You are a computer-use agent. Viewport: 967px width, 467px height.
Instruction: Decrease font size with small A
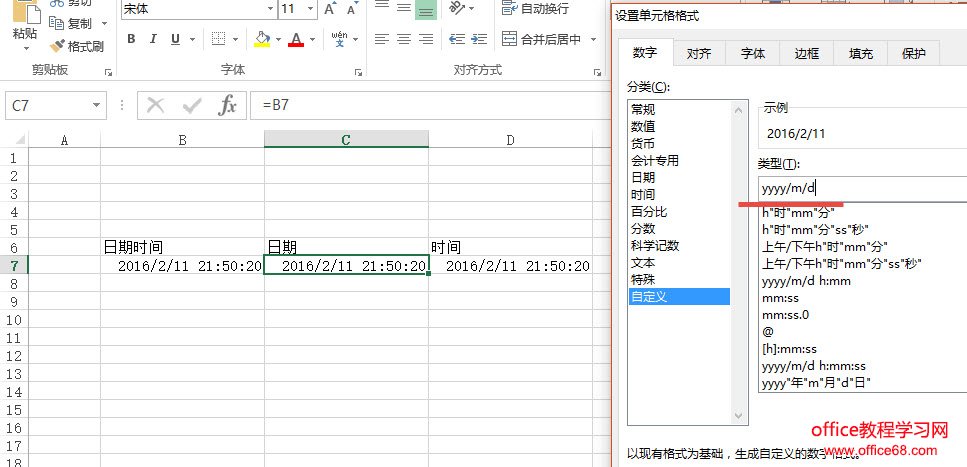(x=352, y=9)
